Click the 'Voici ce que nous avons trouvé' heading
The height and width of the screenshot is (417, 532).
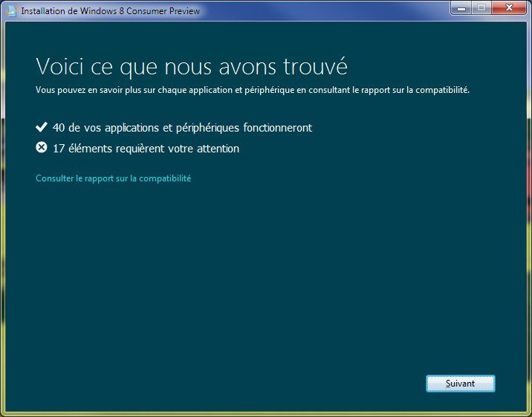[192, 66]
